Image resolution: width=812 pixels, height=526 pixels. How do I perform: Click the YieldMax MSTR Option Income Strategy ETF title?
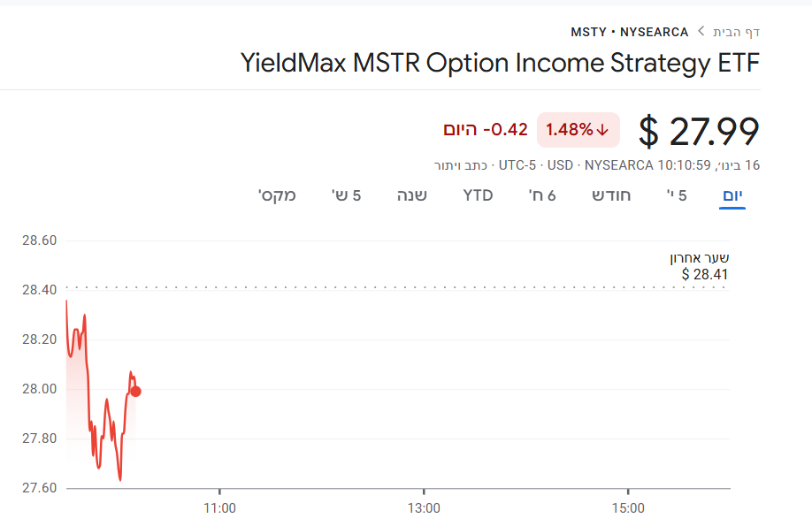tap(500, 65)
